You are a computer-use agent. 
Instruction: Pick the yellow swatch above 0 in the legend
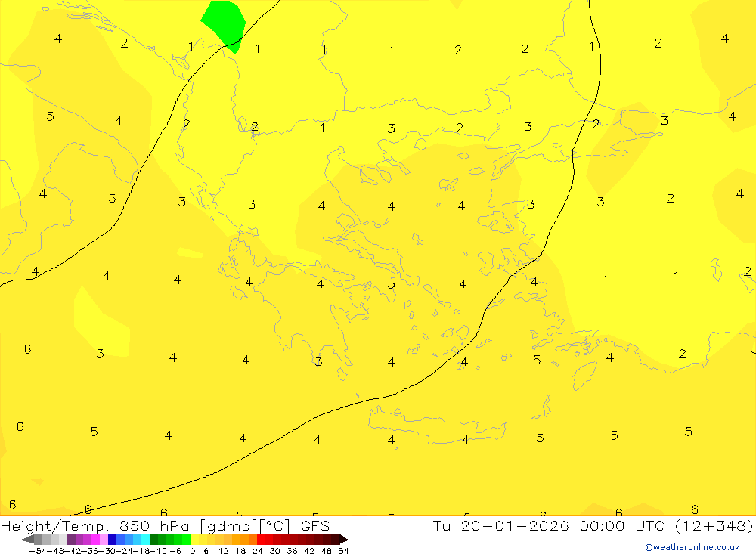[x=195, y=539]
